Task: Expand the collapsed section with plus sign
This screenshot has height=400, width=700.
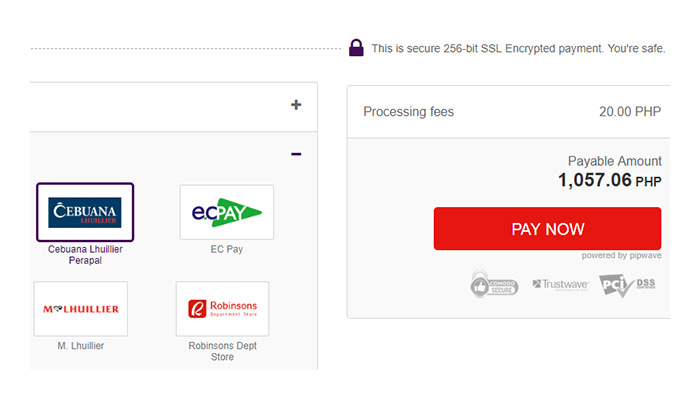Action: [x=296, y=105]
